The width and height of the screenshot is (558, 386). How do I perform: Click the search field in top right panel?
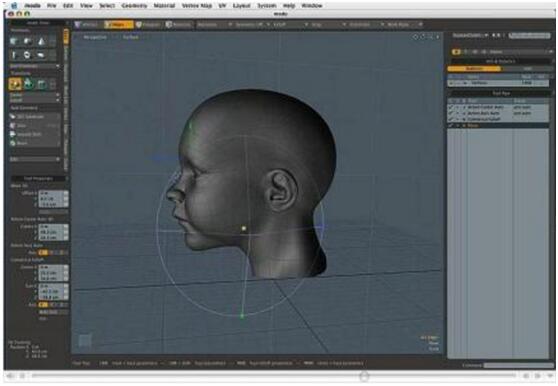(x=529, y=35)
